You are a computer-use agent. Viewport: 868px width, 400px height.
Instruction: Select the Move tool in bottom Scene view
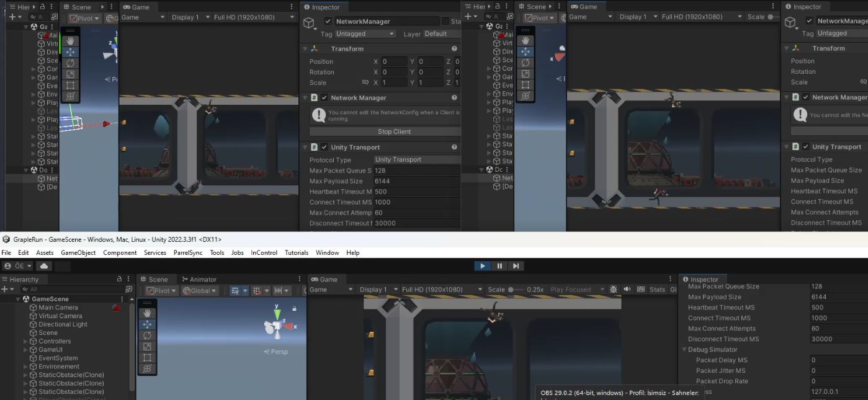point(147,324)
